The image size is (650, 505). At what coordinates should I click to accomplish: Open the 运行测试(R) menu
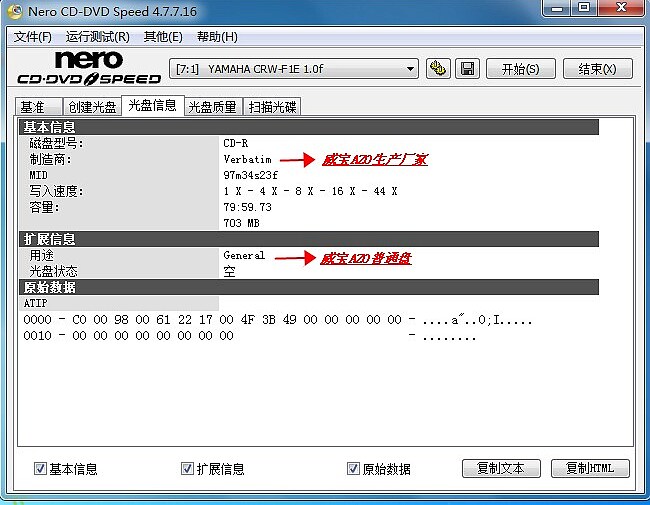click(97, 37)
